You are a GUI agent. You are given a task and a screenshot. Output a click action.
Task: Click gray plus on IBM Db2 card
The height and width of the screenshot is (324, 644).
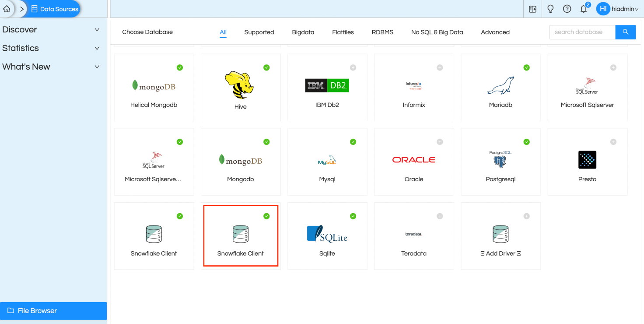(353, 67)
